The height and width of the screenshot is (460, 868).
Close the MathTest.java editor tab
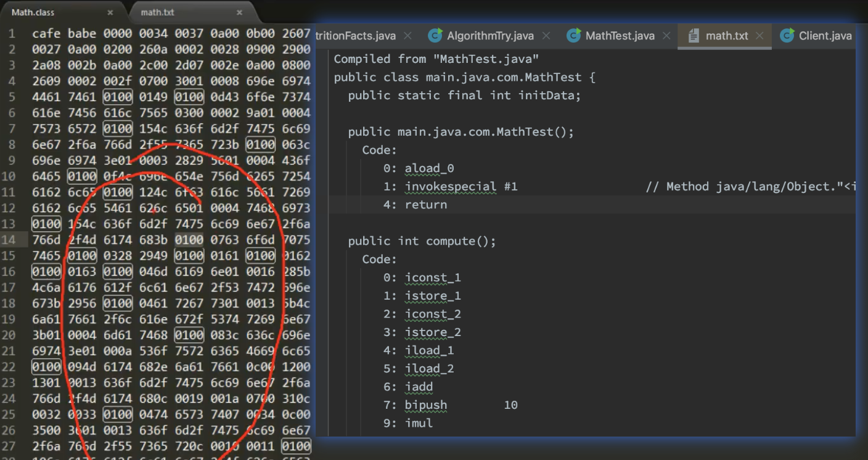pos(666,36)
